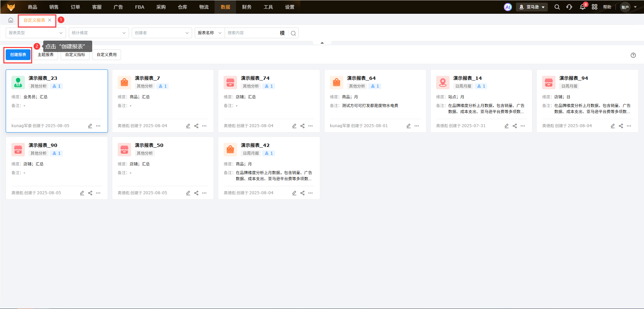The width and height of the screenshot is (644, 309).
Task: Open more options for 演示报表_94
Action: tap(629, 126)
